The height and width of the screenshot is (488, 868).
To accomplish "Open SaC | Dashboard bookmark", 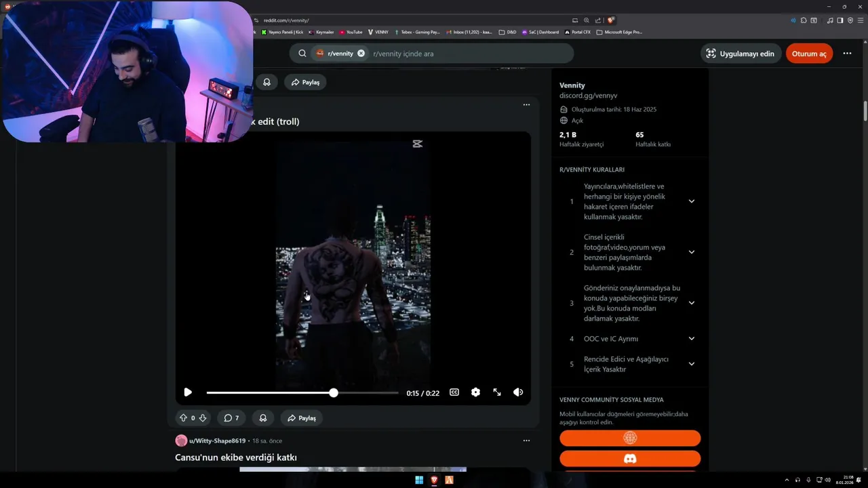I will 540,32.
